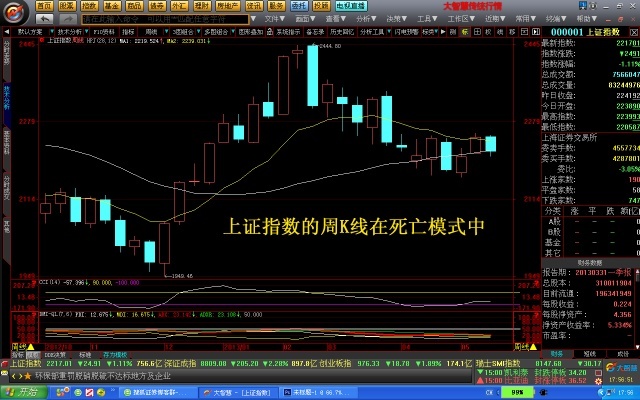Click the back arrow navigation button
This screenshot has height=400, width=640.
click(x=45, y=19)
